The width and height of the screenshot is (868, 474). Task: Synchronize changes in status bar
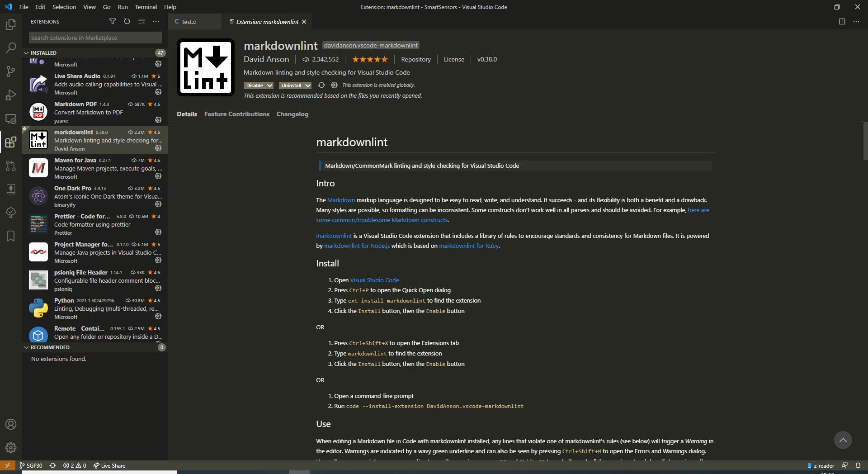[53, 465]
